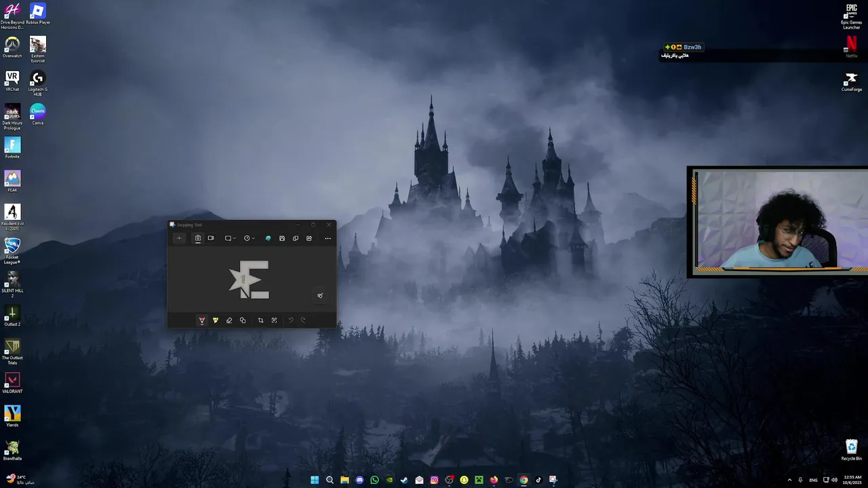
Task: Open the Fortnite desktop shortcut
Action: [x=12, y=148]
